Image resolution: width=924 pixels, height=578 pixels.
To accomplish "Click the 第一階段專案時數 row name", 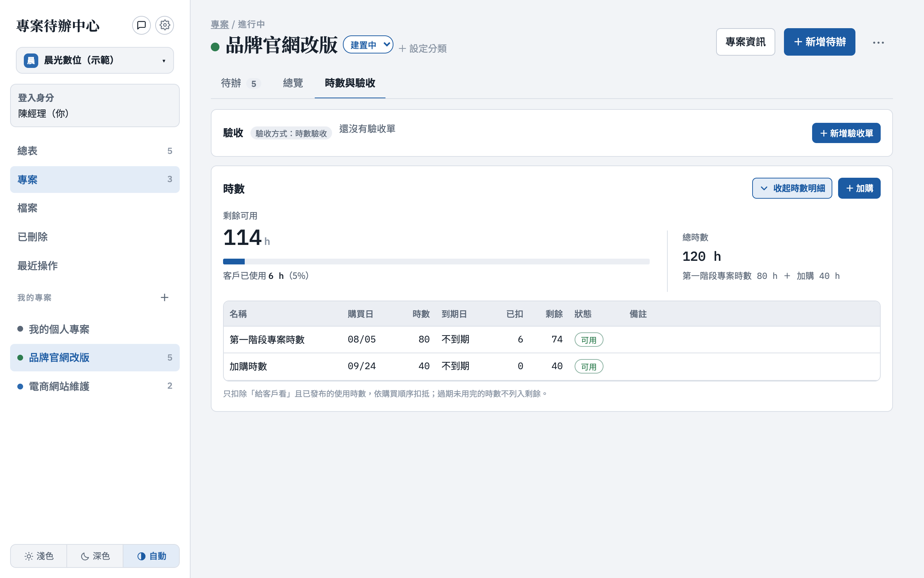I will click(267, 340).
